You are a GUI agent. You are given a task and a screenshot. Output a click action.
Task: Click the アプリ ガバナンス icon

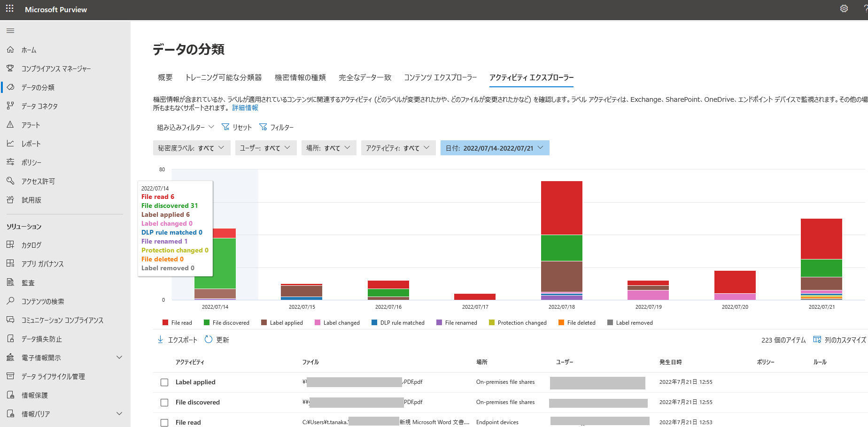click(10, 264)
